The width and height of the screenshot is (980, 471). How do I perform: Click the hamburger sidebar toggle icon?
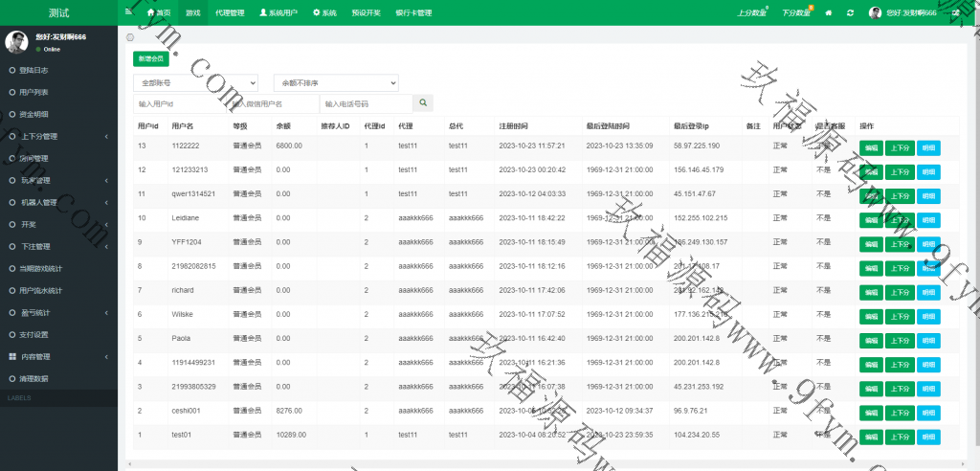pos(128,12)
